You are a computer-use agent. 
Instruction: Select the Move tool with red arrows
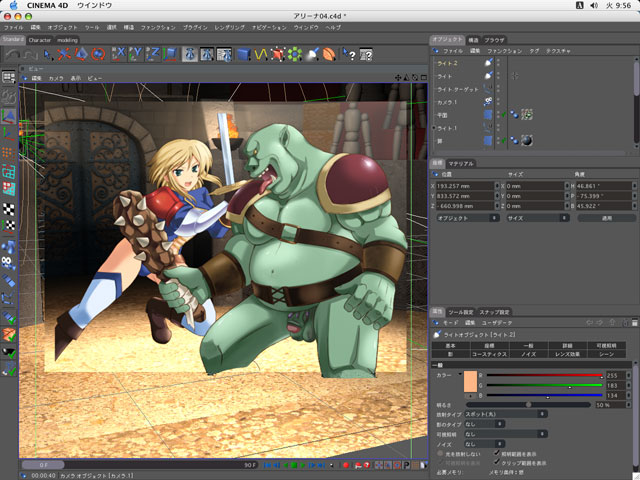click(64, 54)
